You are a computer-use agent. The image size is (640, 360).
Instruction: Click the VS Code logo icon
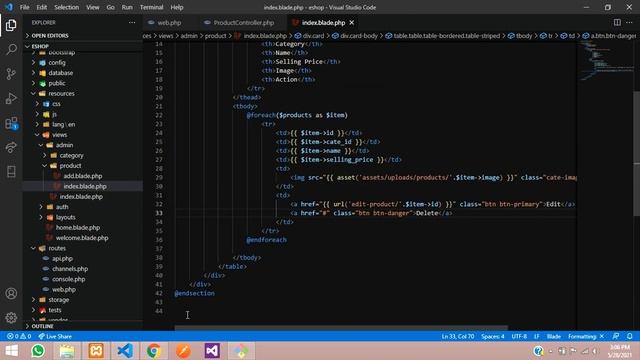[x=9, y=7]
